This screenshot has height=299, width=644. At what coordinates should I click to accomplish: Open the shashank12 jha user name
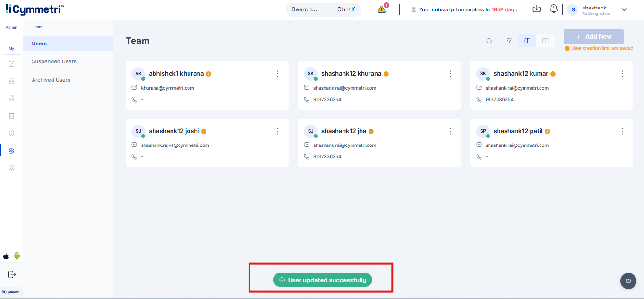[x=343, y=131]
